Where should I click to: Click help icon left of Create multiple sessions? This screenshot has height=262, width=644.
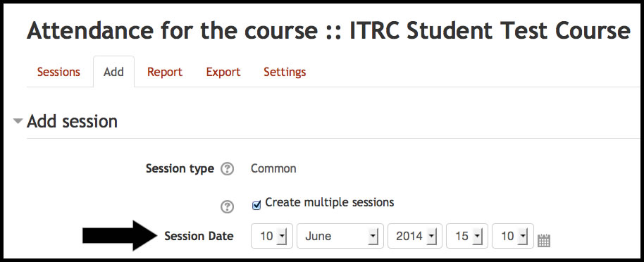tap(227, 207)
